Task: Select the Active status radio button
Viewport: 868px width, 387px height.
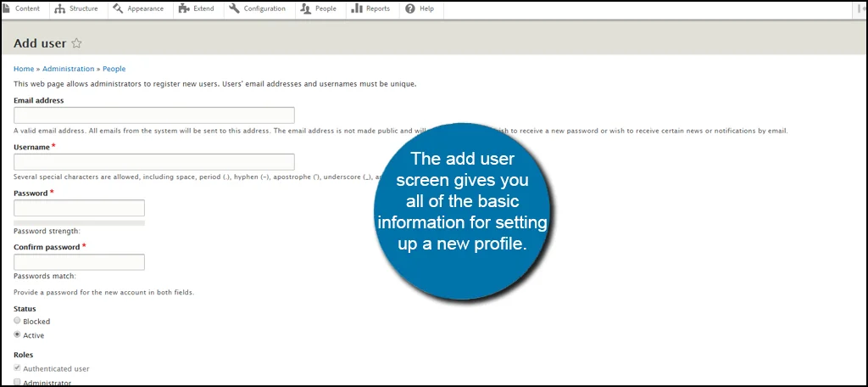Action: (x=17, y=335)
